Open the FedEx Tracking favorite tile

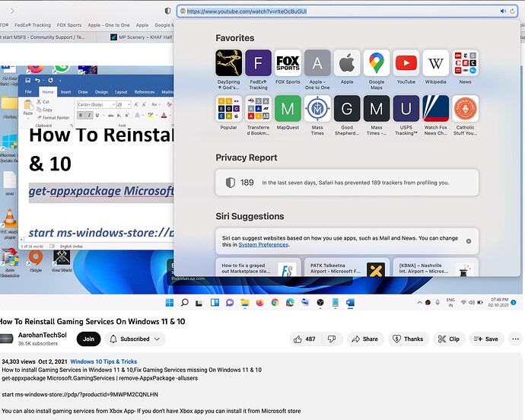click(258, 63)
